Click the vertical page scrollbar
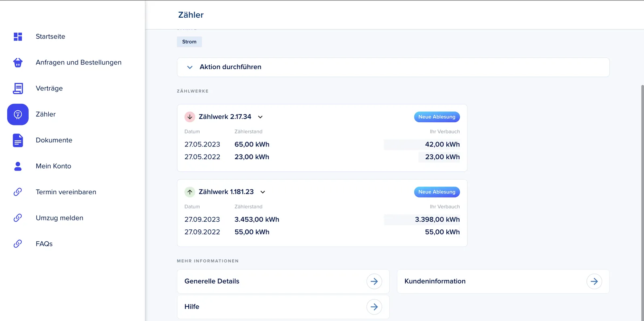The height and width of the screenshot is (321, 644). tap(642, 201)
